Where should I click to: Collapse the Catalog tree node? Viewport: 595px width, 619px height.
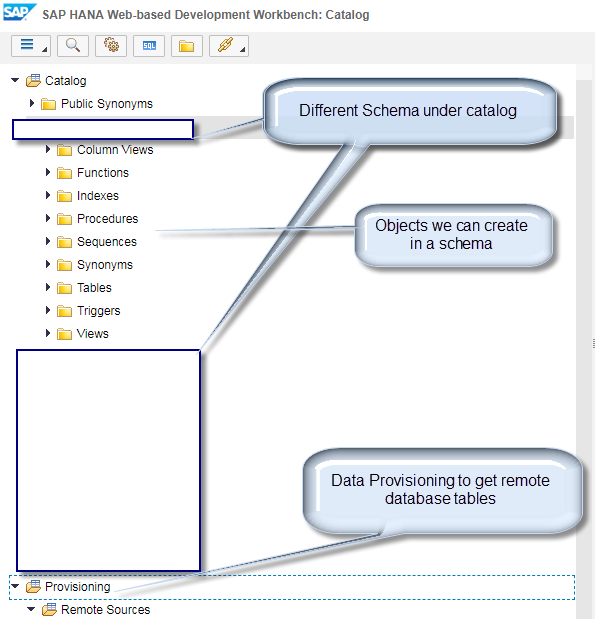pyautogui.click(x=15, y=80)
